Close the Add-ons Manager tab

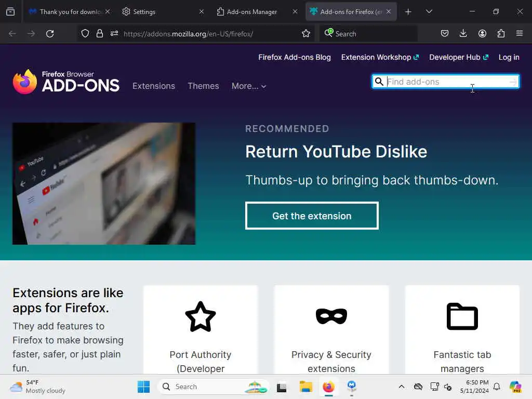(295, 11)
